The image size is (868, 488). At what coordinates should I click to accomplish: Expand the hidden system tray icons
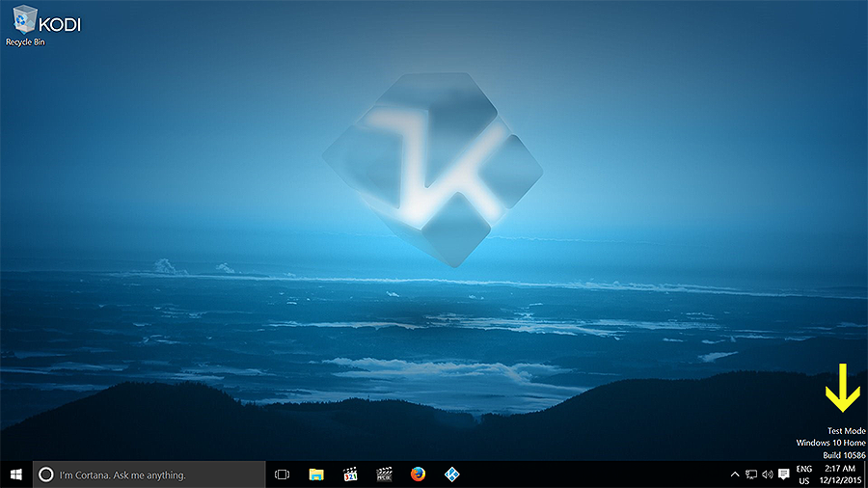click(x=735, y=474)
